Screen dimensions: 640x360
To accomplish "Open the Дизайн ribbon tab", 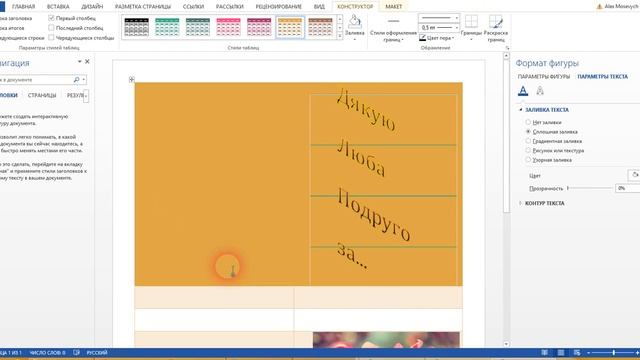I will [92, 7].
